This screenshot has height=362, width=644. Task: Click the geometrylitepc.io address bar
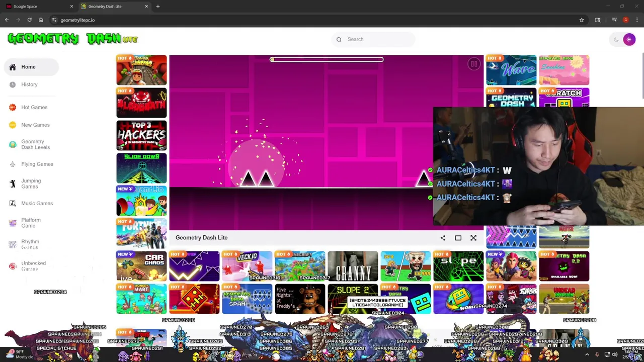click(318, 20)
